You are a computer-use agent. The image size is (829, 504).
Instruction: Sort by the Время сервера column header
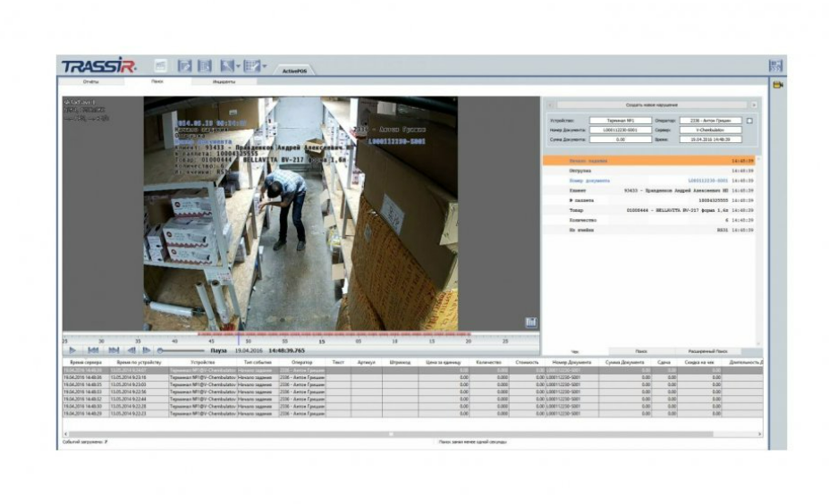click(86, 363)
